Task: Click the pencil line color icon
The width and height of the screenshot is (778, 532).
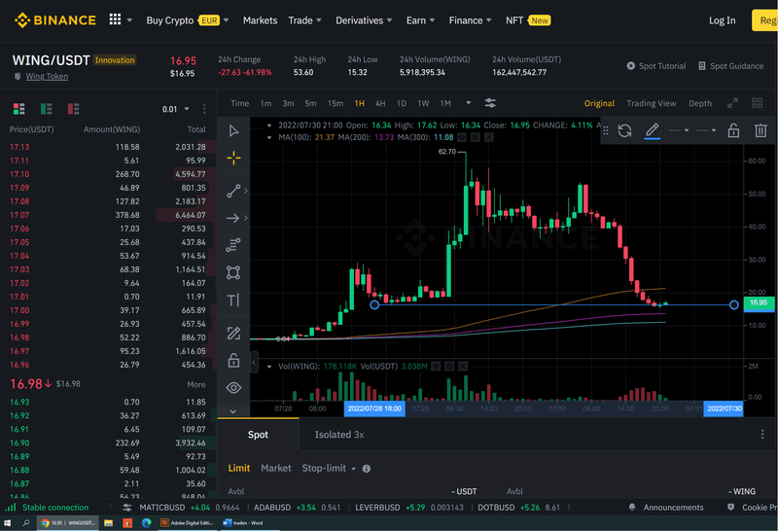Action: pyautogui.click(x=652, y=130)
